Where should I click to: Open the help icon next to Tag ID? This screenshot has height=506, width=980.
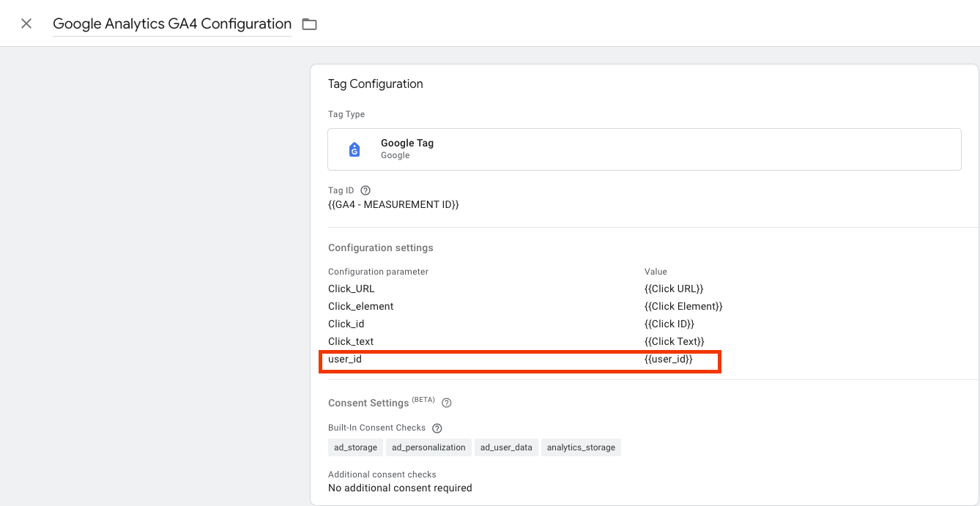point(365,190)
